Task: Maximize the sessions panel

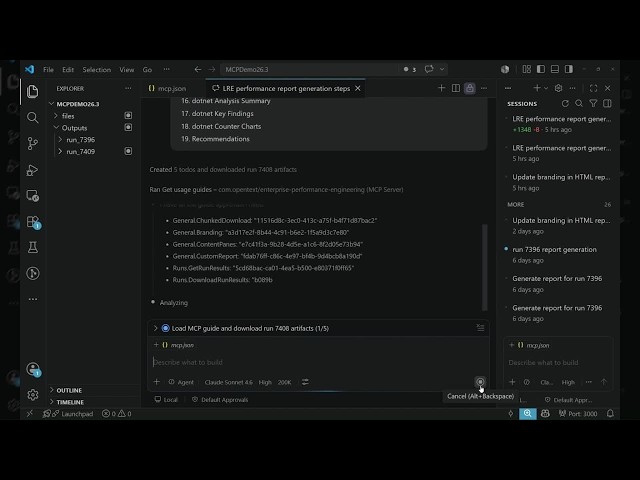Action: pos(593,88)
